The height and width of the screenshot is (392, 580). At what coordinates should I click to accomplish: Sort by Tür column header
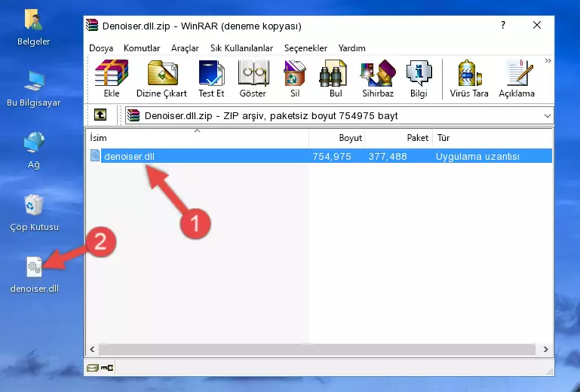[x=493, y=138]
